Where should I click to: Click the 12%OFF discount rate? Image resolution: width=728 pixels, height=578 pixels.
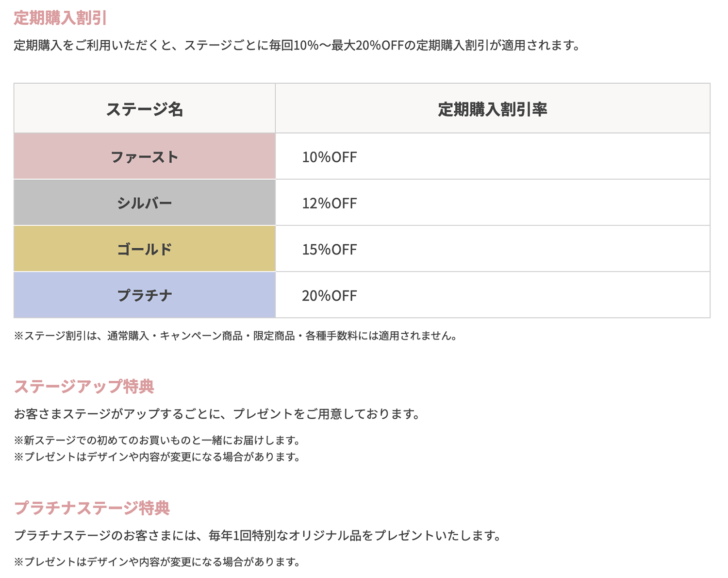coord(330,203)
